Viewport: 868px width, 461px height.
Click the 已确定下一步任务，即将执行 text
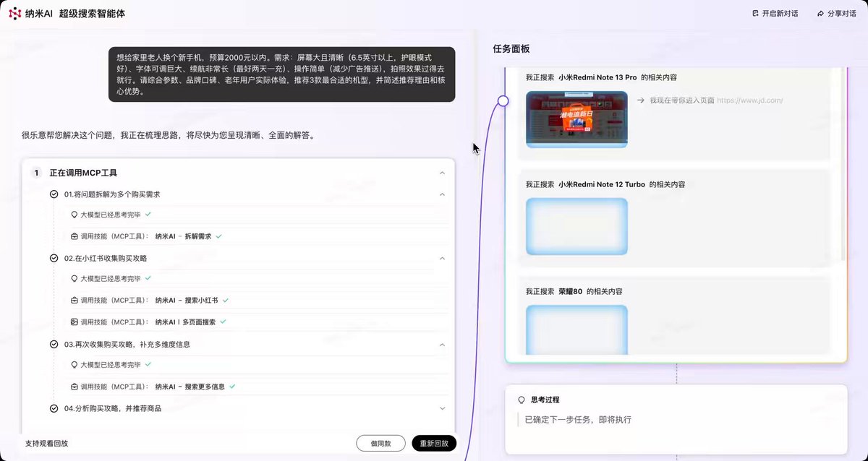tap(578, 420)
